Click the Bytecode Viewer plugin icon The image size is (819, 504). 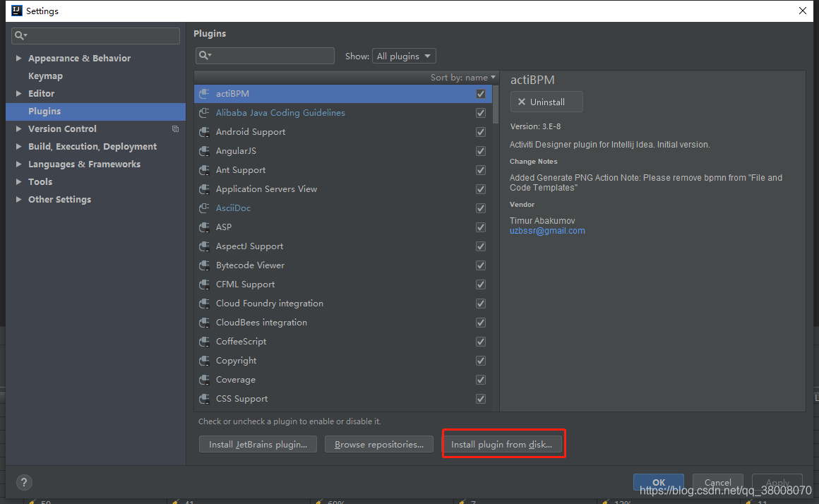click(x=204, y=265)
